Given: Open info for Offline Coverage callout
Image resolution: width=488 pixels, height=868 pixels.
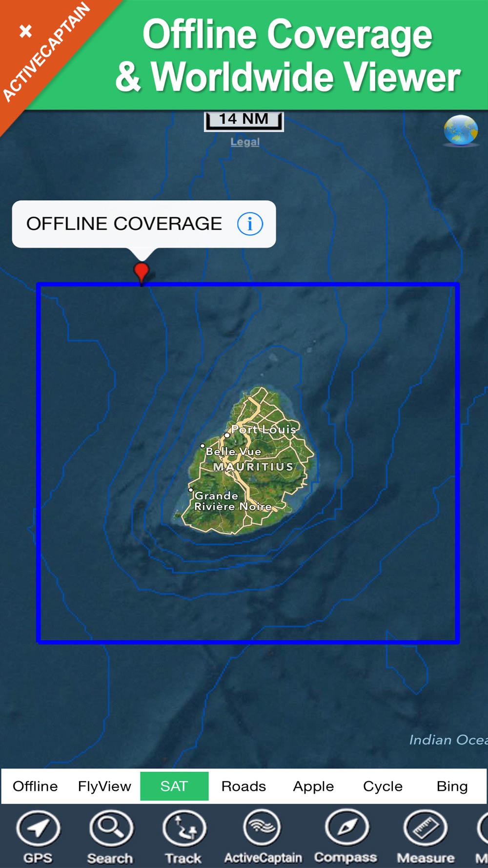Looking at the screenshot, I should 250,224.
